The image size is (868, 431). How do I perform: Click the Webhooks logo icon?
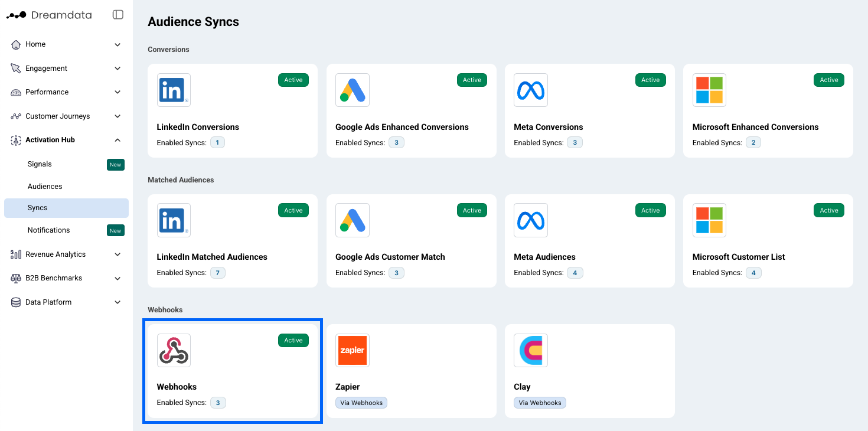[x=174, y=350]
